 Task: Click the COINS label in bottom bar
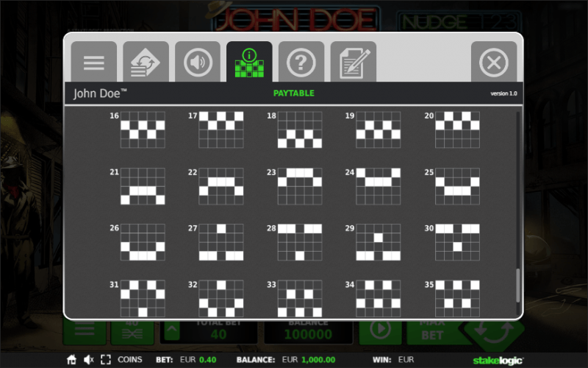pyautogui.click(x=130, y=360)
